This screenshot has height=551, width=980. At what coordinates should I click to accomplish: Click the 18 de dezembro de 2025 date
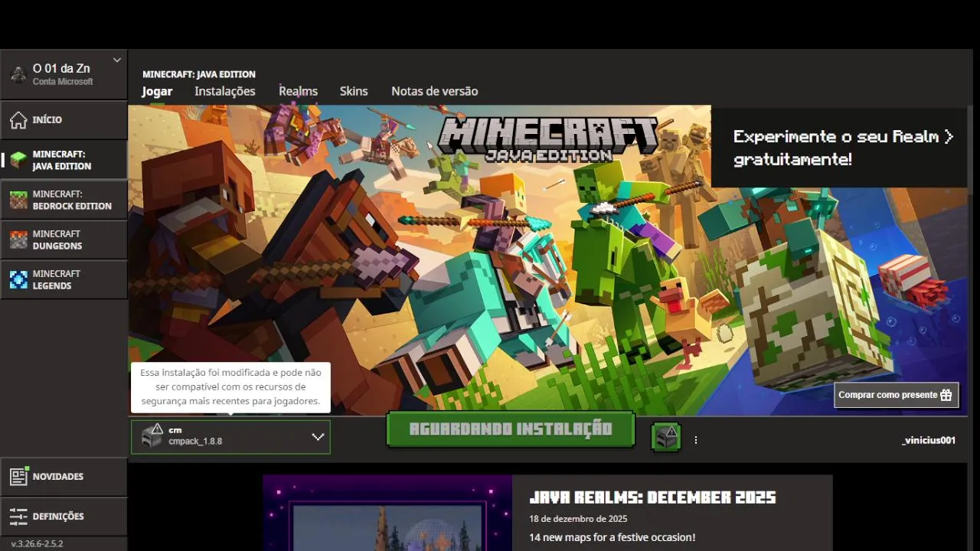pos(578,519)
